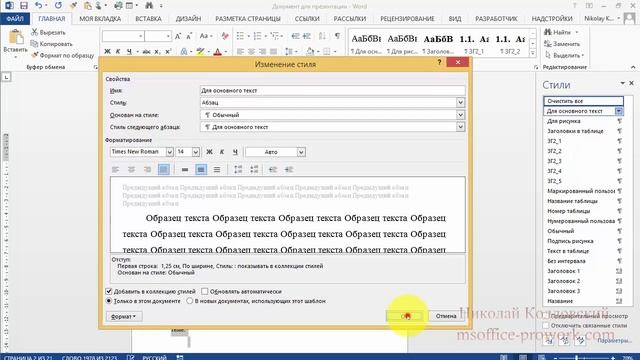
Task: Select 'Только в этом документе' radio
Action: 109,301
